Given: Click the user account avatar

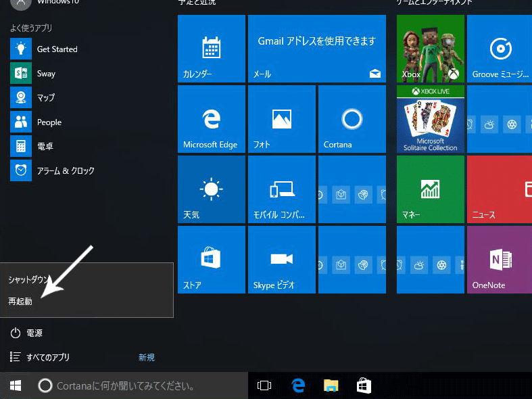Looking at the screenshot, I should [21, 3].
